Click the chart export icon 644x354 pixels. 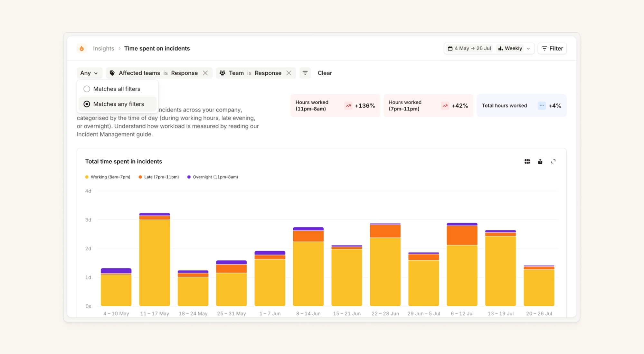point(540,162)
